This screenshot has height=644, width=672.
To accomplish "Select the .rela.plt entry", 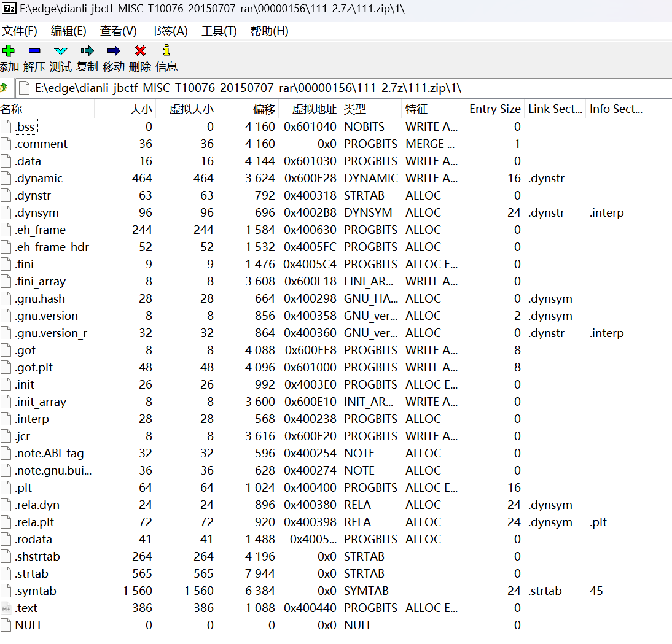I will coord(34,522).
